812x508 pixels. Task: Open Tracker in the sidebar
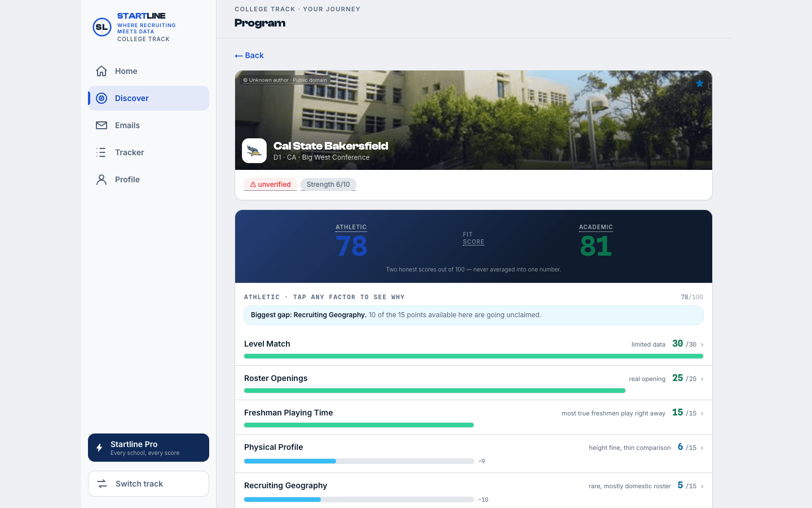click(x=148, y=152)
